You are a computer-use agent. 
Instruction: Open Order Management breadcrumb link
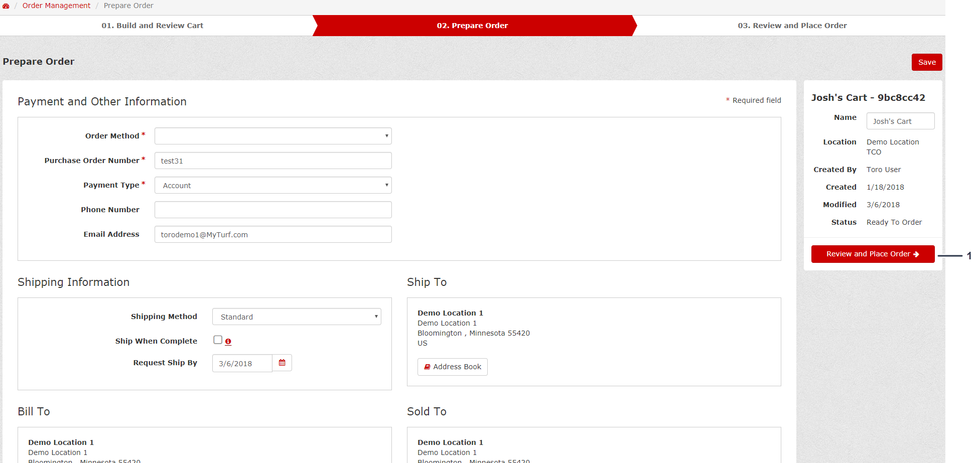tap(56, 6)
